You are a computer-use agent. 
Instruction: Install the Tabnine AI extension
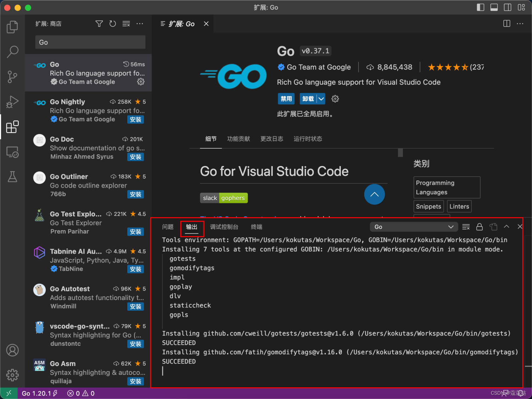(135, 269)
